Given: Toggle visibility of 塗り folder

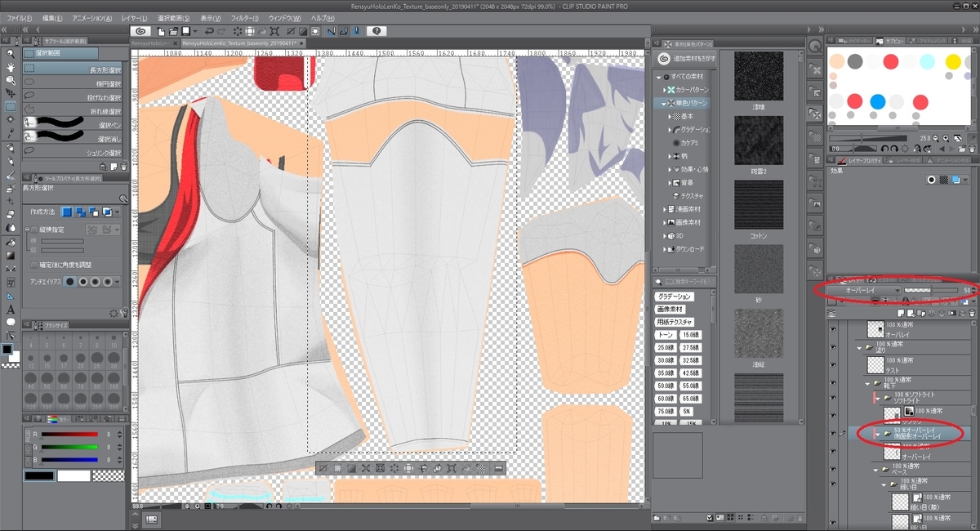Looking at the screenshot, I should [x=833, y=347].
